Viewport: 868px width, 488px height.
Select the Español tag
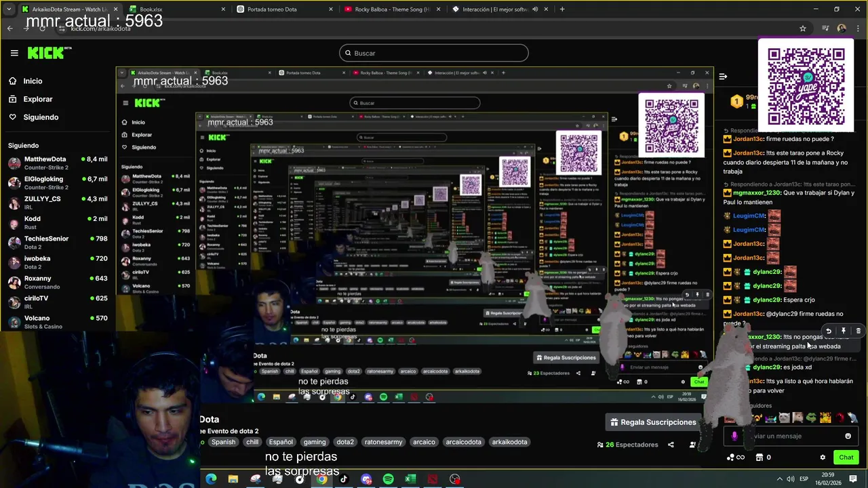point(281,442)
